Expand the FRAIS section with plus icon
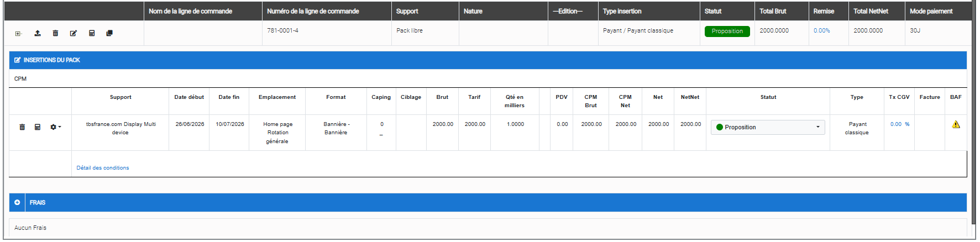 (x=17, y=202)
